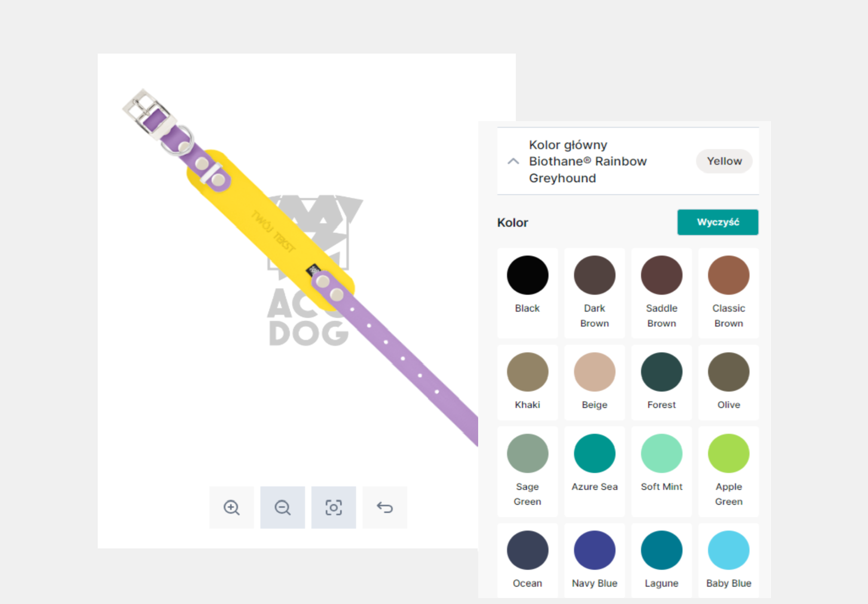
Task: Click the undo back arrow icon
Action: click(385, 507)
